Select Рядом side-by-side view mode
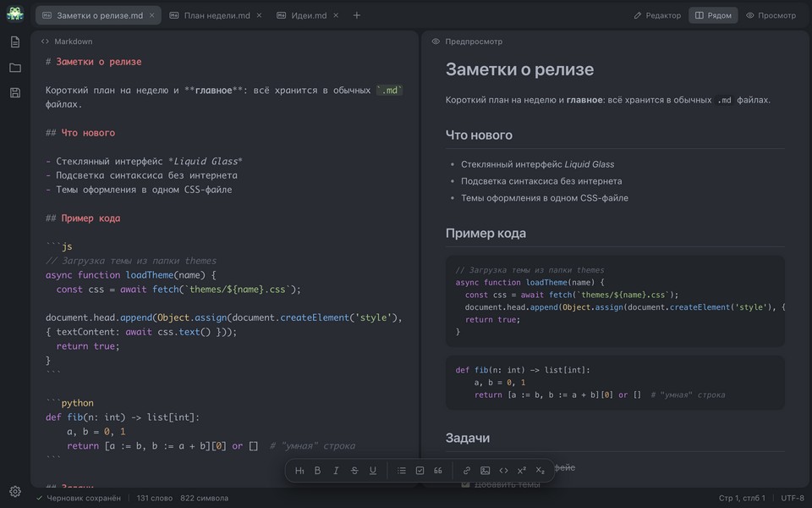Screen dimensions: 812x508 click(x=713, y=15)
